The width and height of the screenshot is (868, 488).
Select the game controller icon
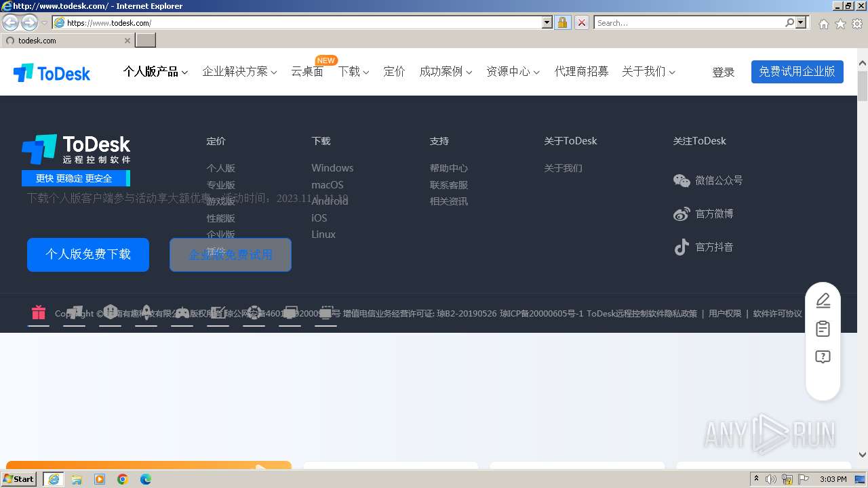182,312
